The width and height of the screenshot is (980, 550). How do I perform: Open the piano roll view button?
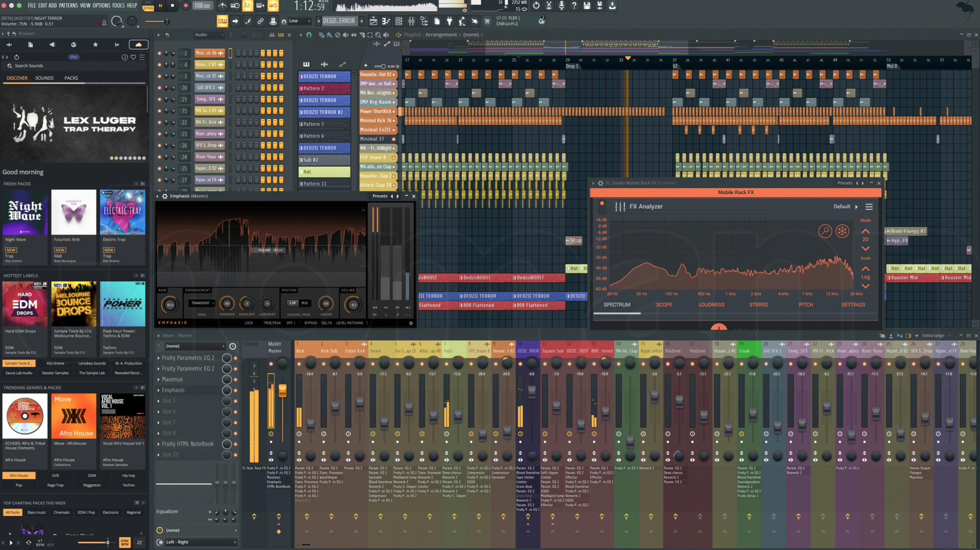(386, 21)
